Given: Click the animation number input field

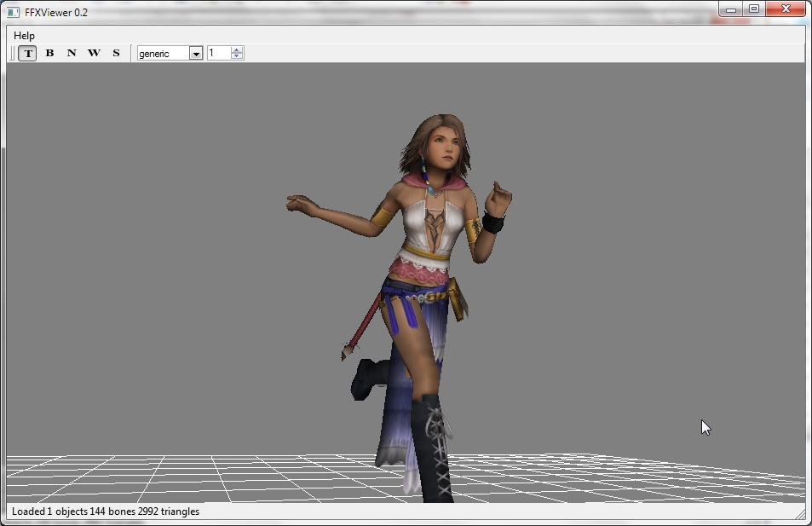Looking at the screenshot, I should (x=219, y=53).
